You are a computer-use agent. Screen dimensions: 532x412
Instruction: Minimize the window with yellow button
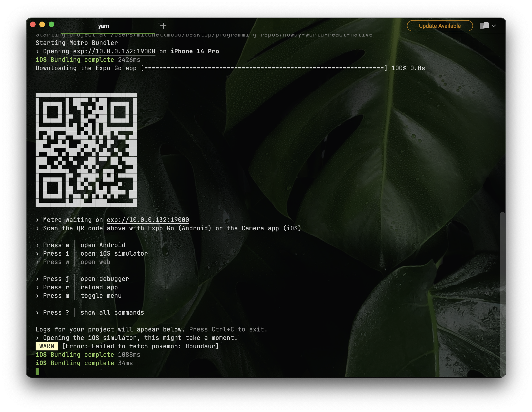42,24
